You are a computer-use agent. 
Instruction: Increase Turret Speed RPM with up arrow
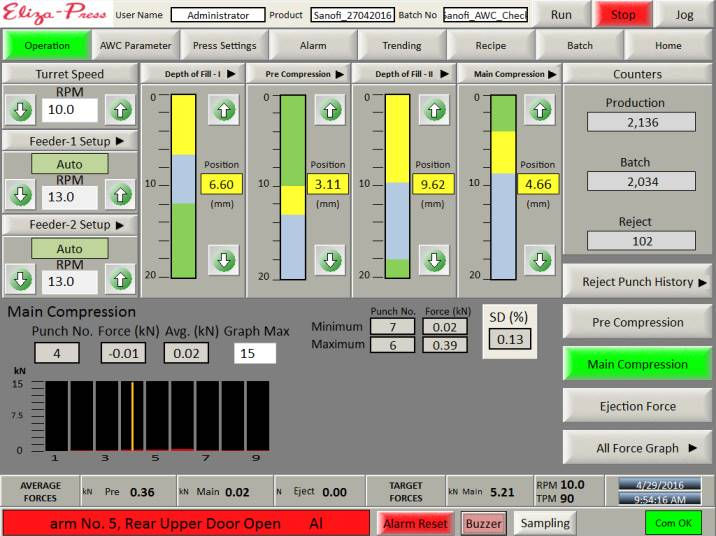point(120,110)
